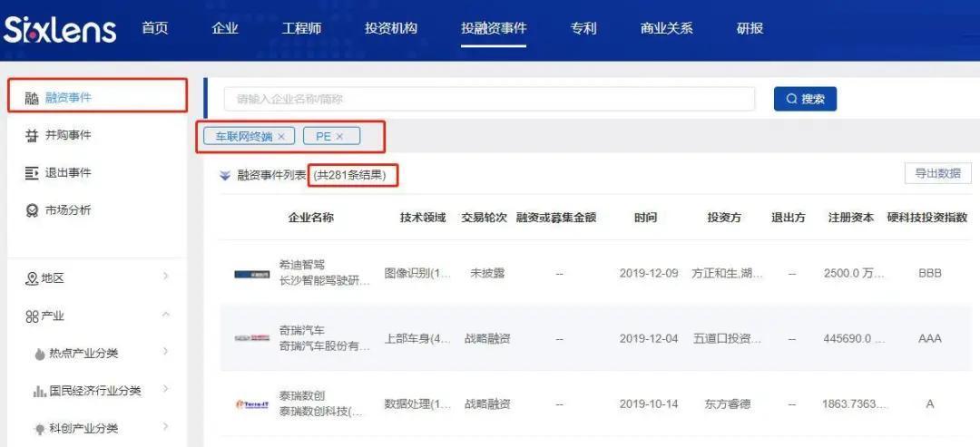The width and height of the screenshot is (980, 447).
Task: Click the 企业名称 column header
Action: click(x=310, y=218)
